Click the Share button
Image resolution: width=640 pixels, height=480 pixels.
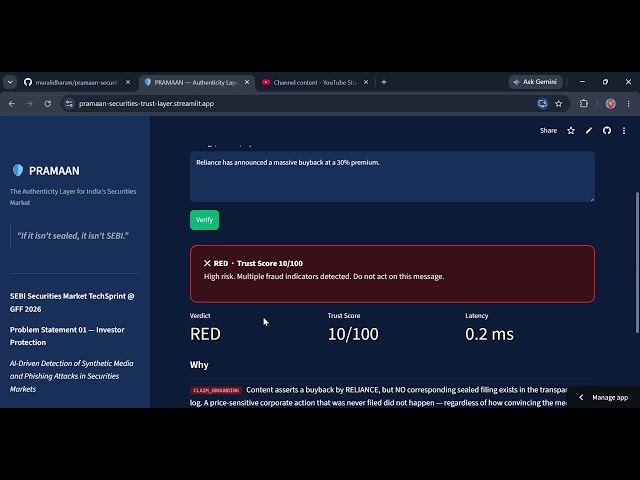coord(548,131)
